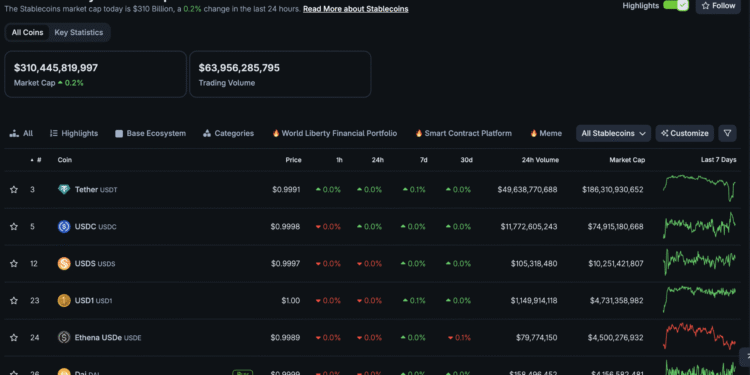This screenshot has width=750, height=375.
Task: Click the USD1 coin logo
Action: point(64,300)
